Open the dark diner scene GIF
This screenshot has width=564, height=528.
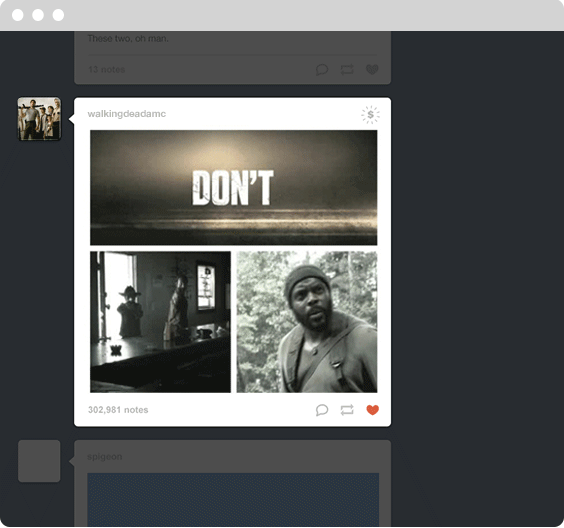[x=160, y=322]
